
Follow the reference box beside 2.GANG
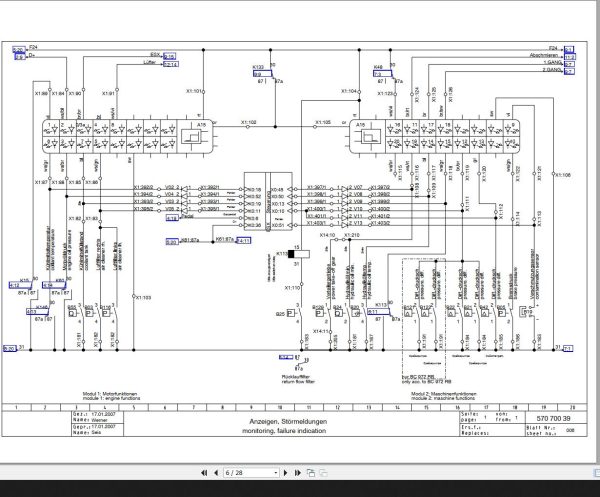(x=569, y=71)
